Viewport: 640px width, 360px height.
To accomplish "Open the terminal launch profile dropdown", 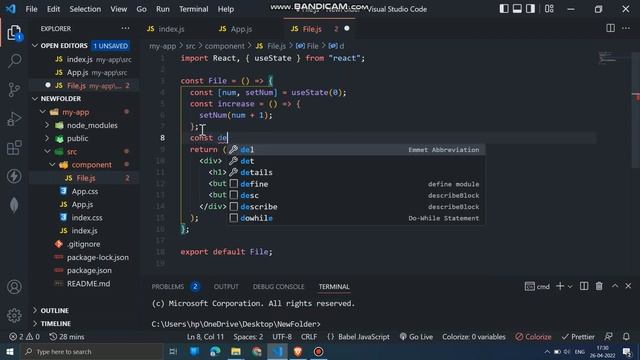I will 570,287.
